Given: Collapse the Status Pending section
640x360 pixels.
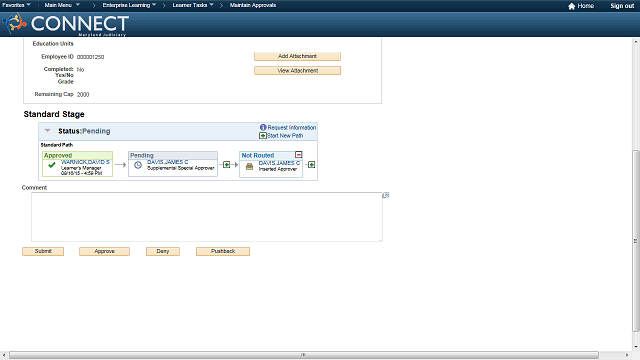Looking at the screenshot, I should coord(47,131).
